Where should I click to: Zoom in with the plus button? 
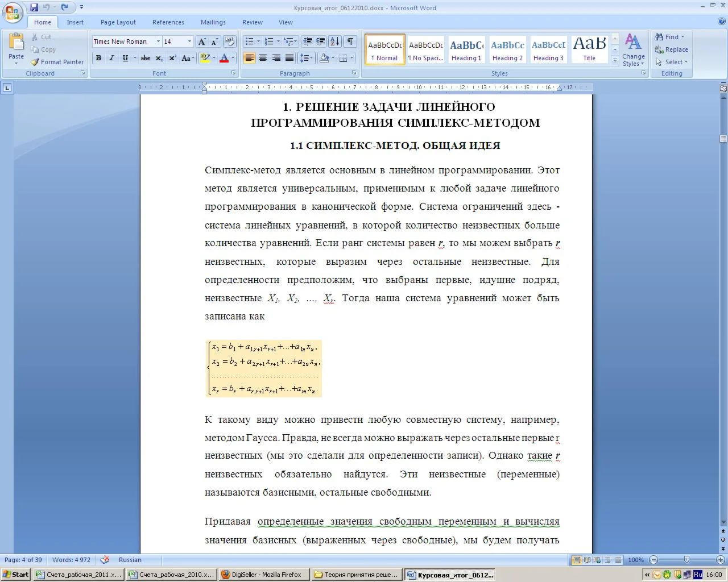[721, 560]
